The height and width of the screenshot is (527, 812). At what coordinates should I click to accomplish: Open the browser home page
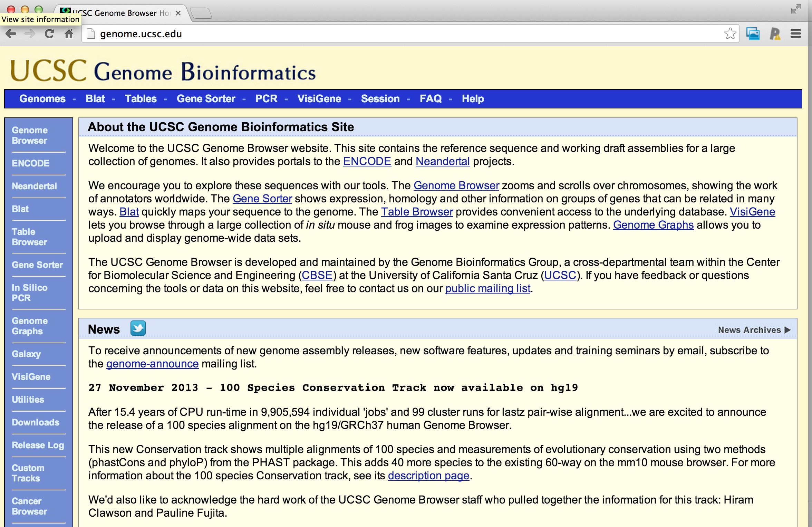tap(69, 33)
